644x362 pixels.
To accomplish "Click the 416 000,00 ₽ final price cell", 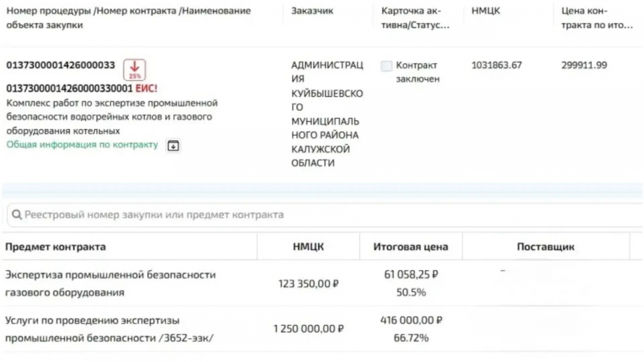I will (411, 321).
